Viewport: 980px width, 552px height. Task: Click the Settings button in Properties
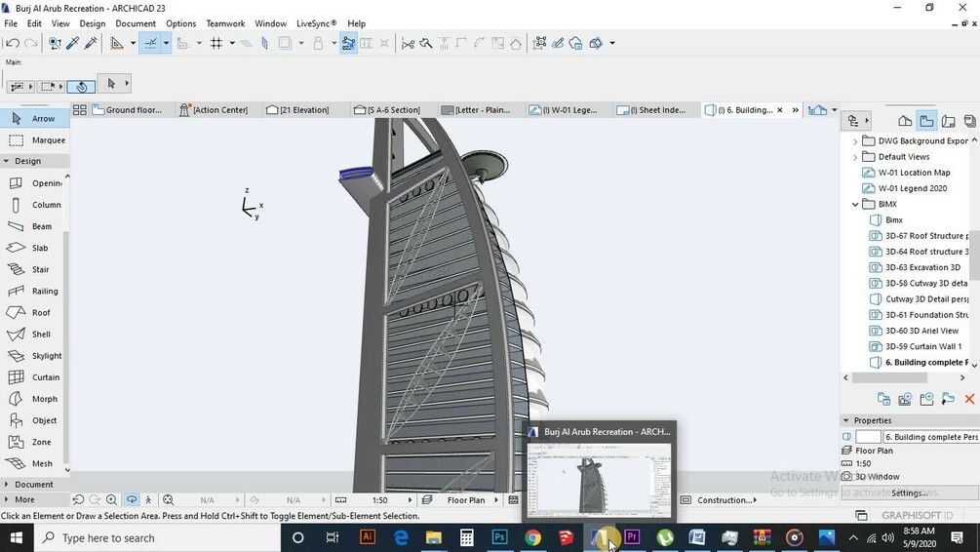click(x=910, y=493)
